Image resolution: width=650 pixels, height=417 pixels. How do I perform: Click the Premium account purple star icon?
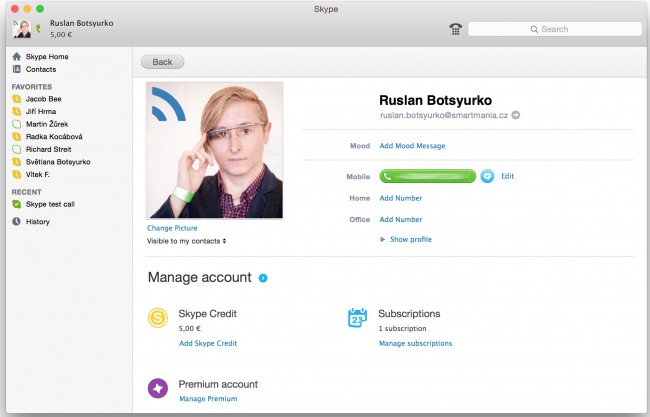pyautogui.click(x=160, y=389)
